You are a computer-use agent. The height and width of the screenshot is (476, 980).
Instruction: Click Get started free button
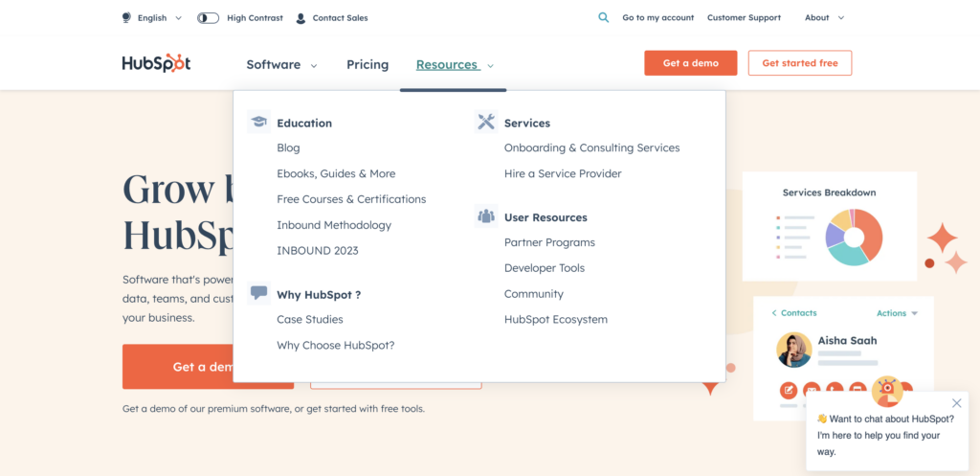800,63
